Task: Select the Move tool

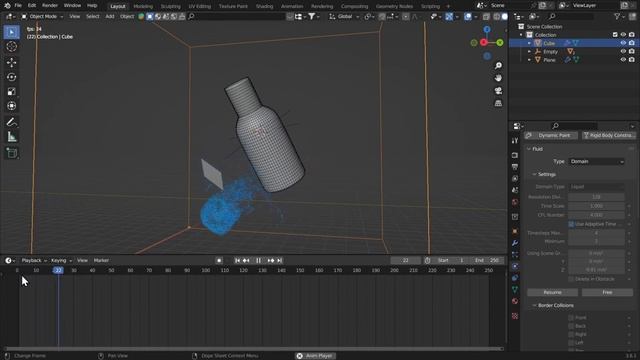Action: tap(11, 62)
